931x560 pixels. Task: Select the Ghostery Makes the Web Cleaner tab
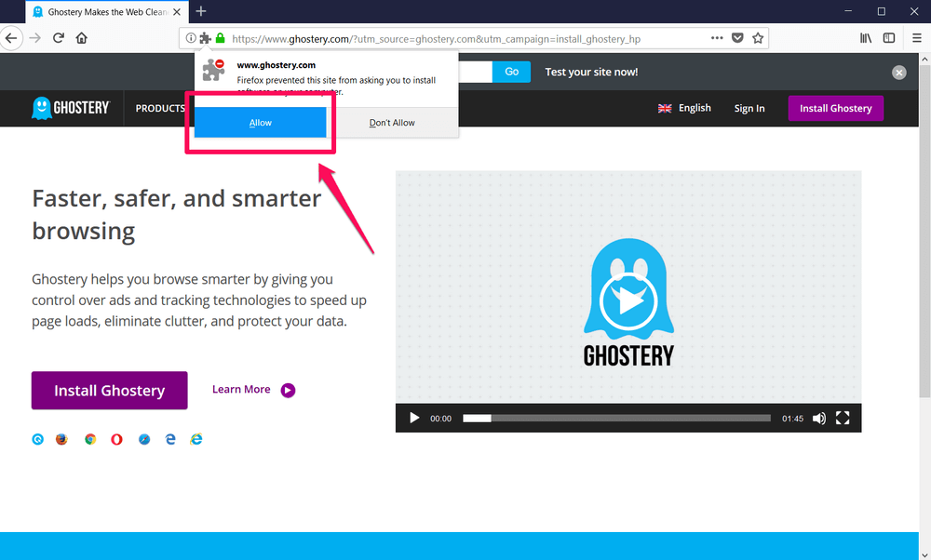[x=107, y=12]
